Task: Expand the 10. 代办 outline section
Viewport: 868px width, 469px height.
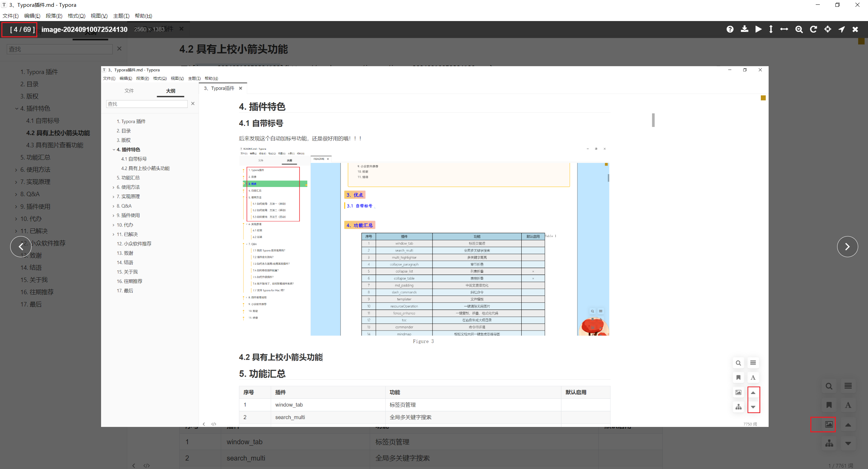Action: (16, 219)
